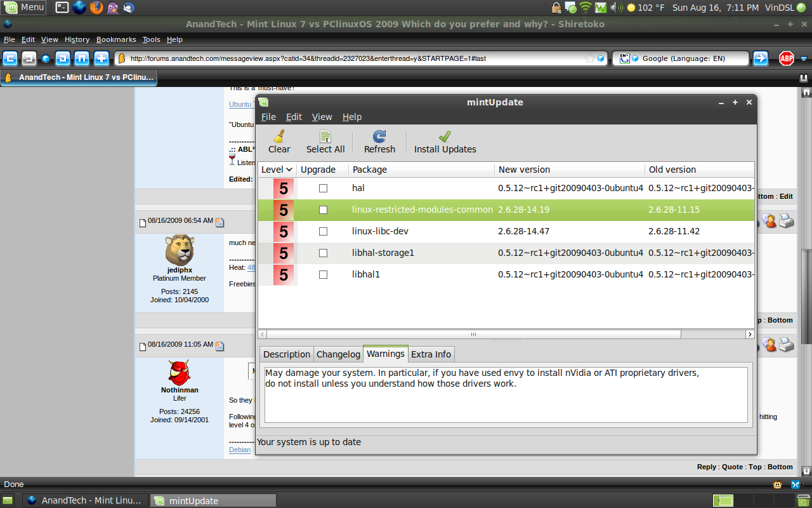Tick the upgrade checkbox for linux-libc-dev
812x508 pixels.
click(323, 231)
